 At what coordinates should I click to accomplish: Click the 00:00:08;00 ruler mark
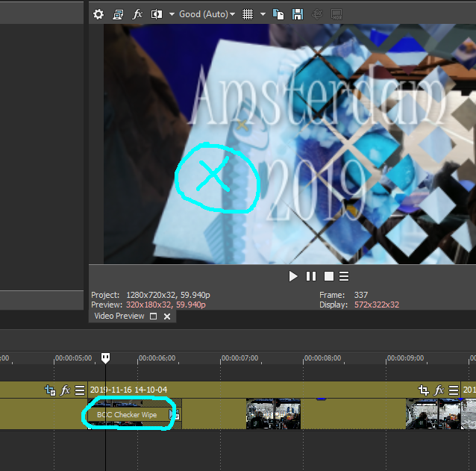click(x=323, y=358)
